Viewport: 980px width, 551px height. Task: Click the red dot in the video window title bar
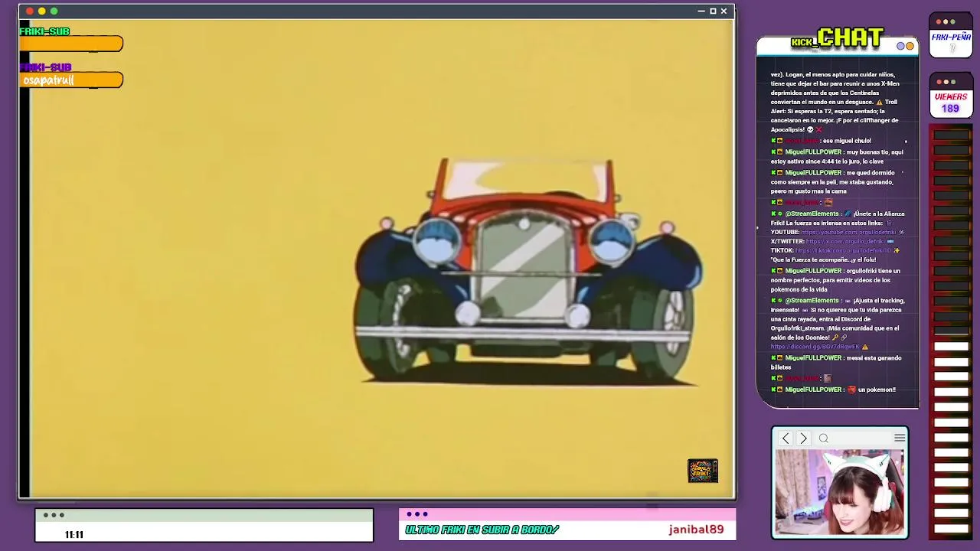(29, 11)
